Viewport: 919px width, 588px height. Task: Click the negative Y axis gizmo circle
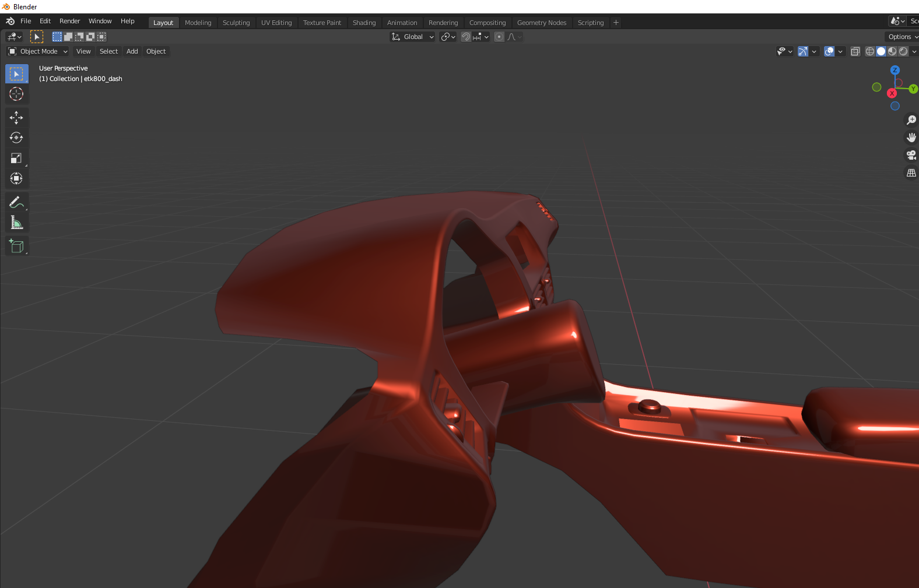[876, 87]
